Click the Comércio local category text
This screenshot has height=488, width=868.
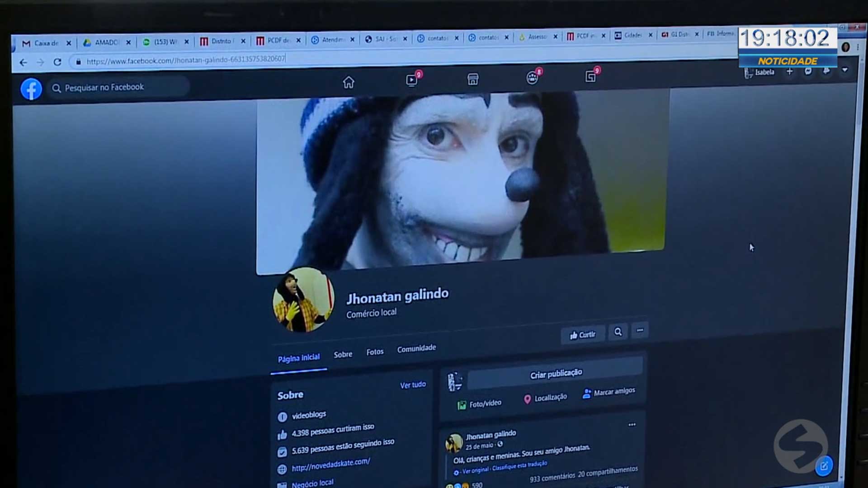click(371, 313)
